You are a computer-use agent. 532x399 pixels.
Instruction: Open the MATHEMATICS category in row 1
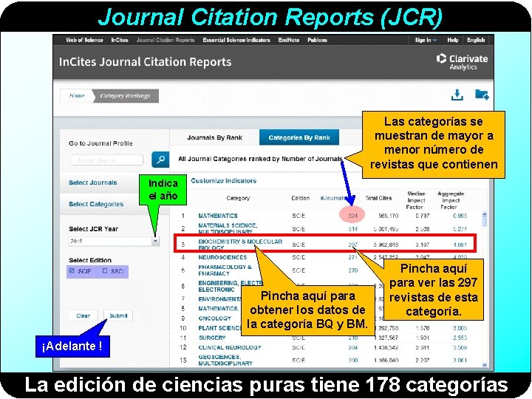pyautogui.click(x=218, y=216)
